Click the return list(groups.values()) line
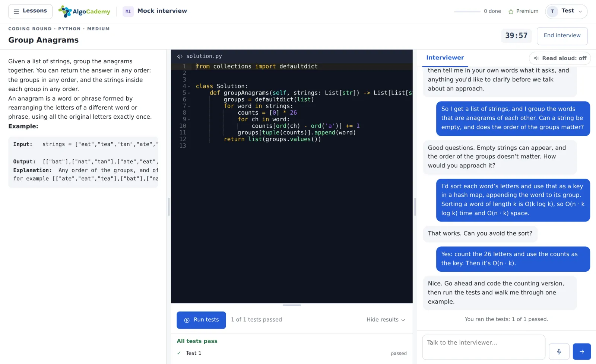Screen dimensions: 596x364 pos(272,139)
